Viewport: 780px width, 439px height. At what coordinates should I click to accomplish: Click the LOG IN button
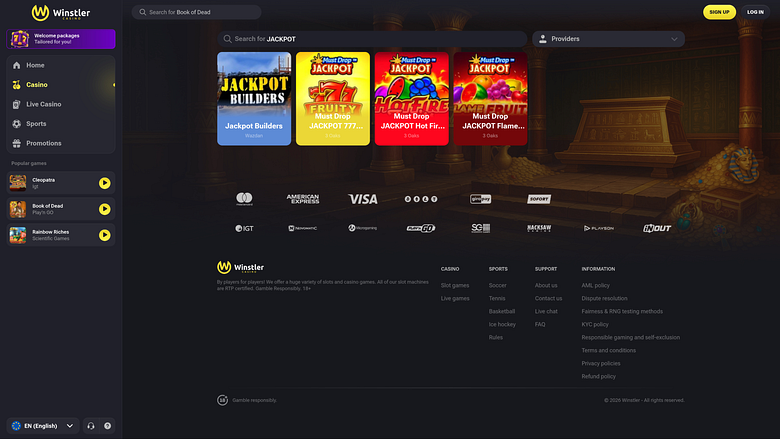click(755, 12)
